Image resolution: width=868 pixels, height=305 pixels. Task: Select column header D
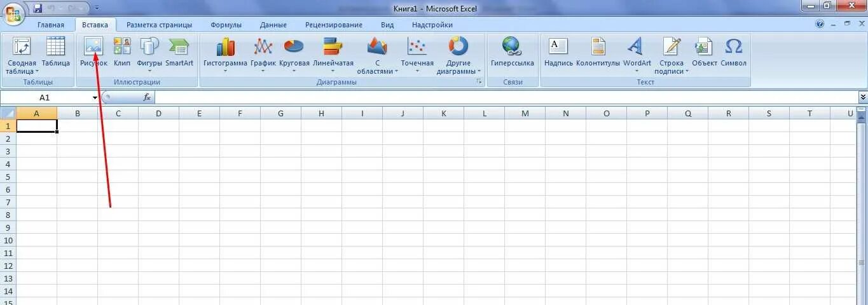(x=158, y=113)
